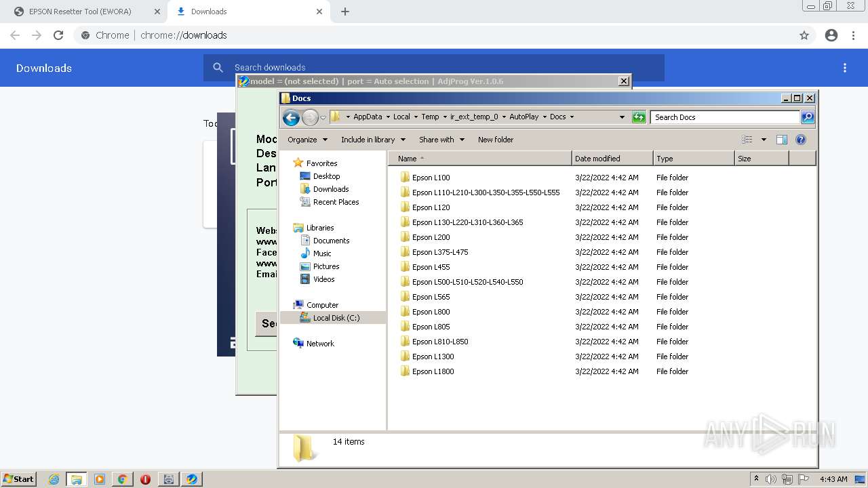Click the Temp breadcrumb segment
The height and width of the screenshot is (488, 868).
tap(430, 117)
